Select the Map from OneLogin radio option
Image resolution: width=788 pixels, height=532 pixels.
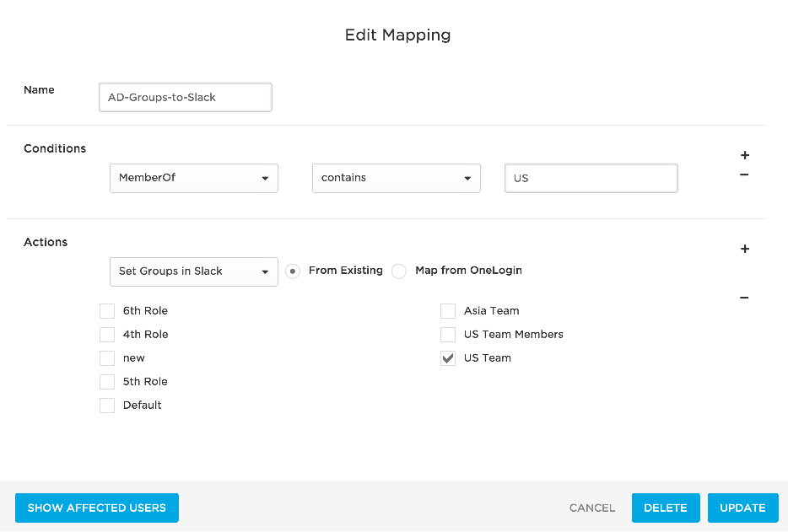point(399,271)
